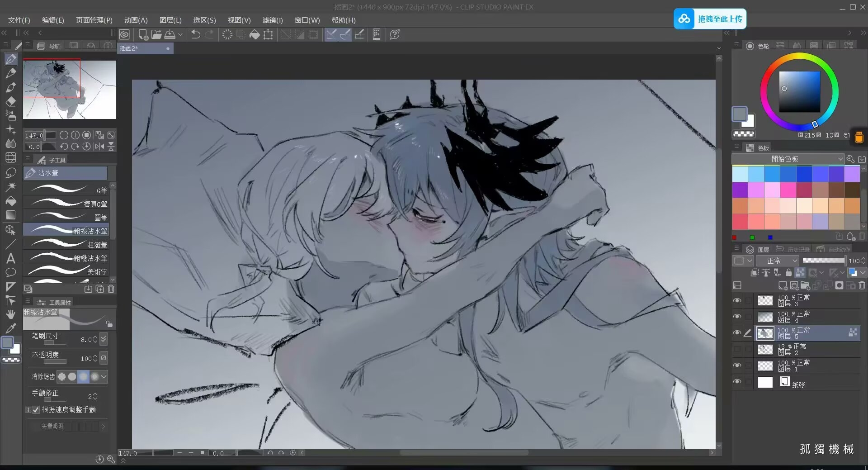Viewport: 868px width, 470px height.
Task: Adjust 手颤修正 value stepper arrows
Action: (95, 396)
